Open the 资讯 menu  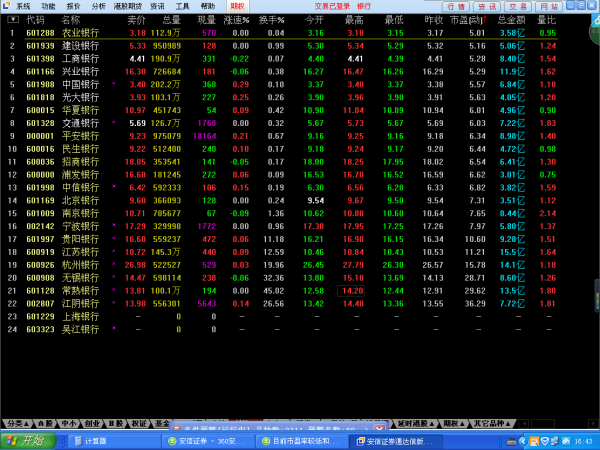pyautogui.click(x=157, y=6)
